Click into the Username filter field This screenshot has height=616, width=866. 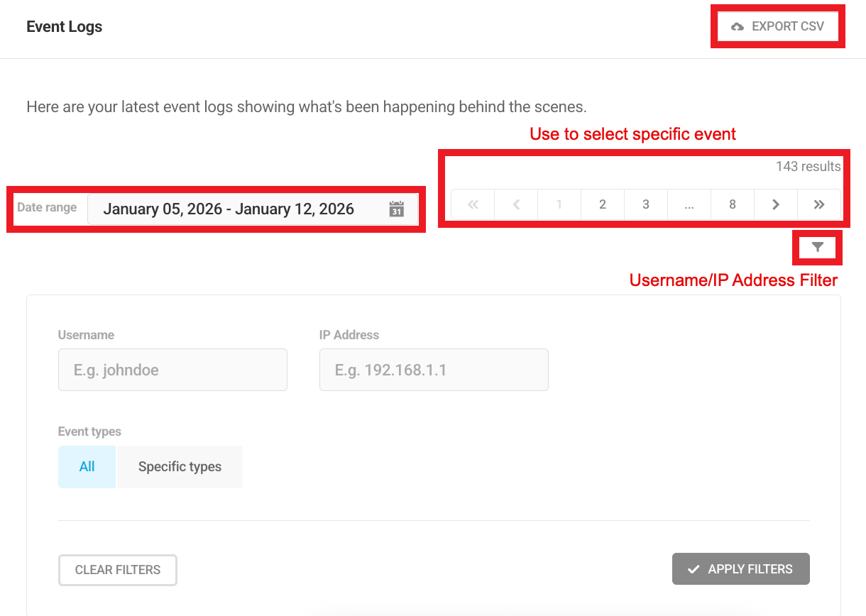click(x=172, y=369)
